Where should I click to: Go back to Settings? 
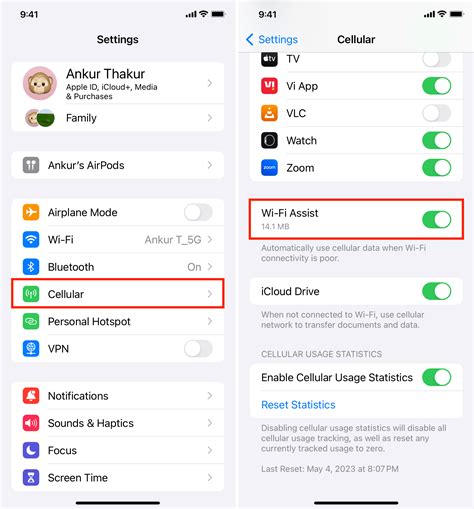pos(272,39)
